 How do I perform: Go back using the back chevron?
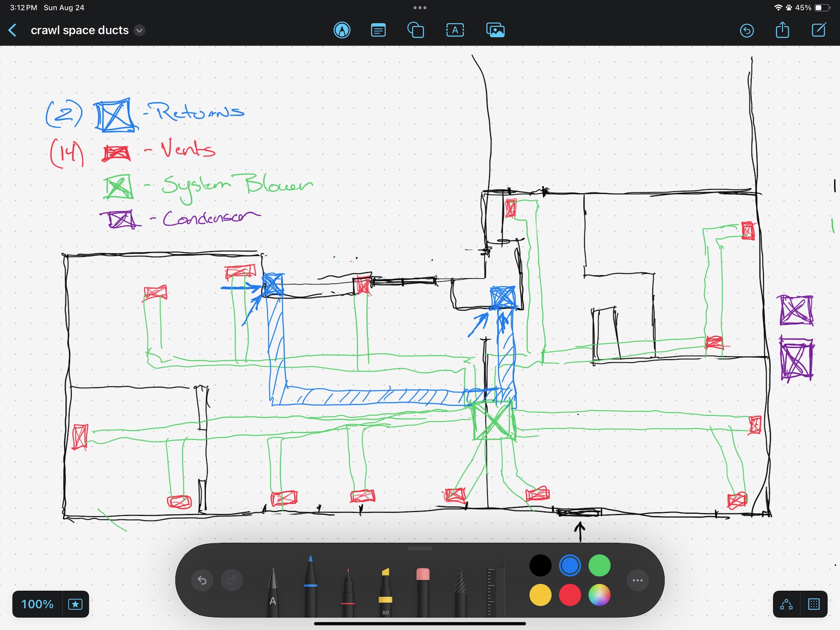(x=13, y=30)
